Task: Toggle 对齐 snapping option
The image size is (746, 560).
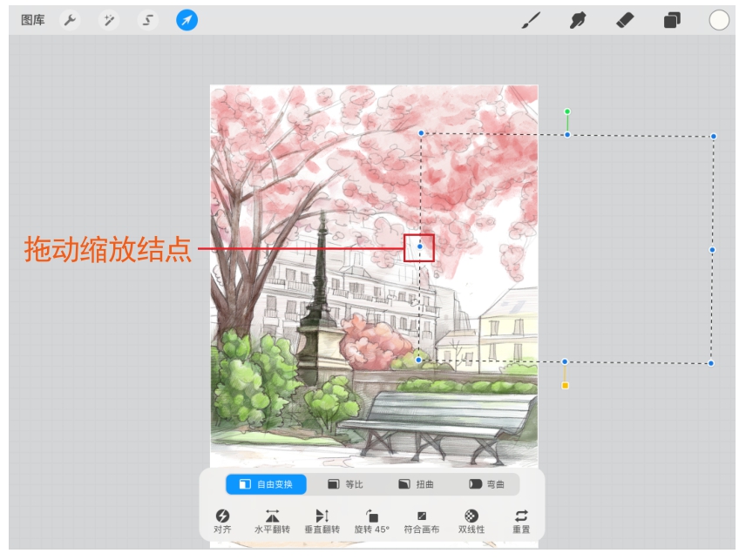Action: coord(222,522)
